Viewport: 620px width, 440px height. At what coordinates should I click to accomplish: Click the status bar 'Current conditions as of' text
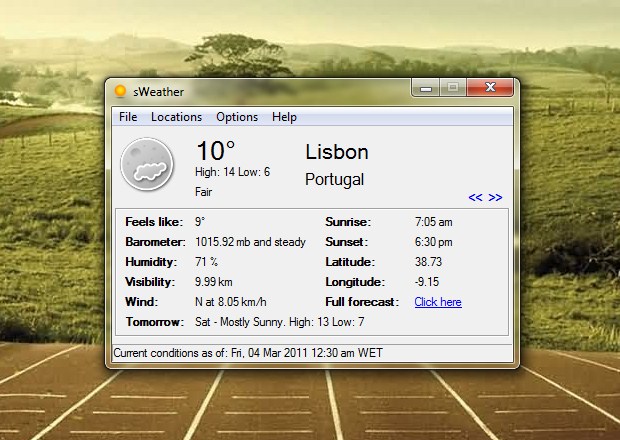(x=248, y=353)
